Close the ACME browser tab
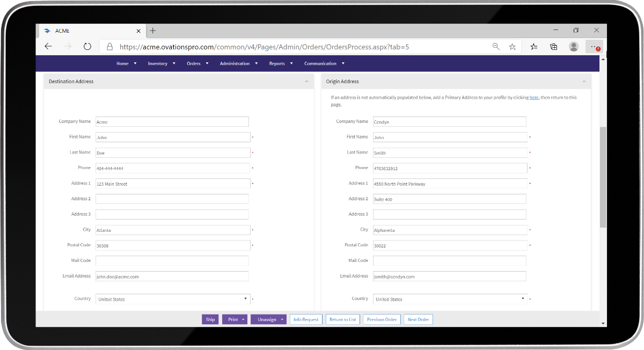 pyautogui.click(x=139, y=31)
